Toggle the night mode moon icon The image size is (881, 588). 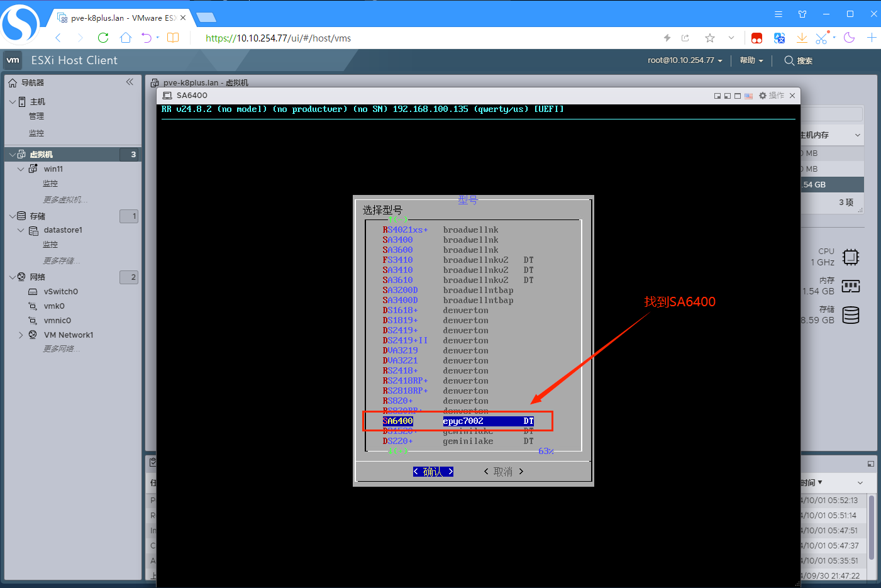[850, 38]
